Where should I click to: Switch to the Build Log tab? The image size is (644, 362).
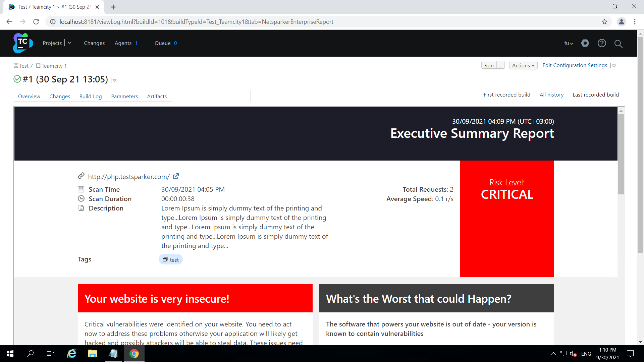(91, 97)
